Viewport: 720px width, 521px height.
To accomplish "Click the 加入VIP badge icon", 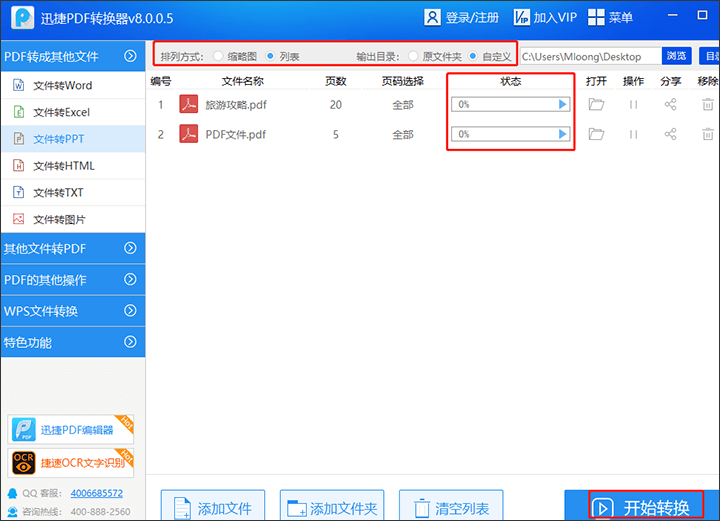I will tap(522, 17).
